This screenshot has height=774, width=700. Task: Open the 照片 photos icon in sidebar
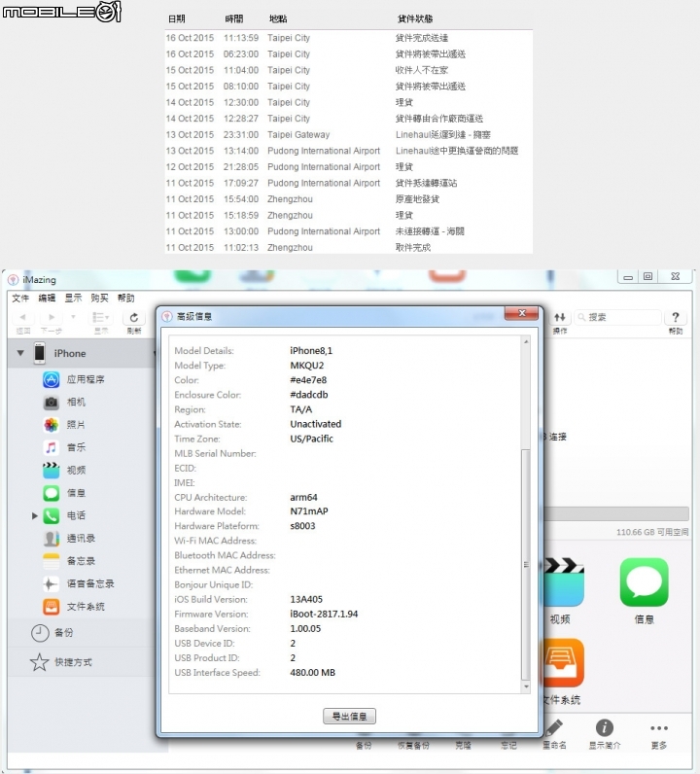pyautogui.click(x=51, y=425)
